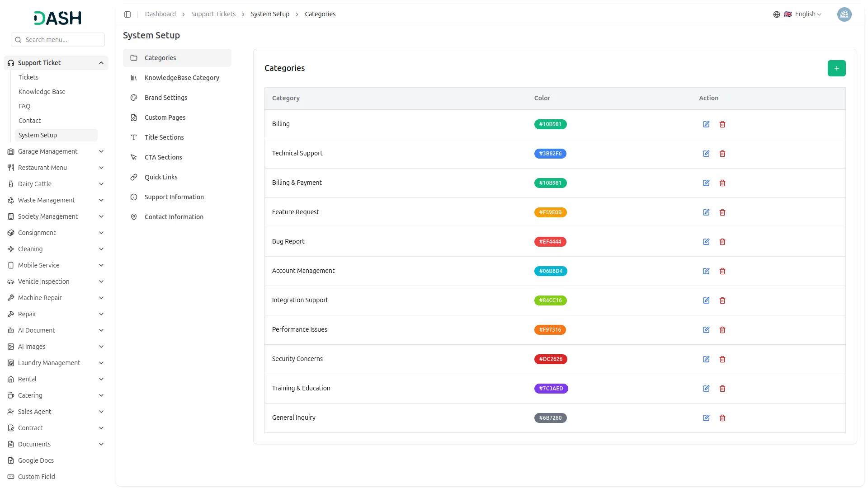Edit the Security Concerns category
The height and width of the screenshot is (488, 868).
pos(706,359)
